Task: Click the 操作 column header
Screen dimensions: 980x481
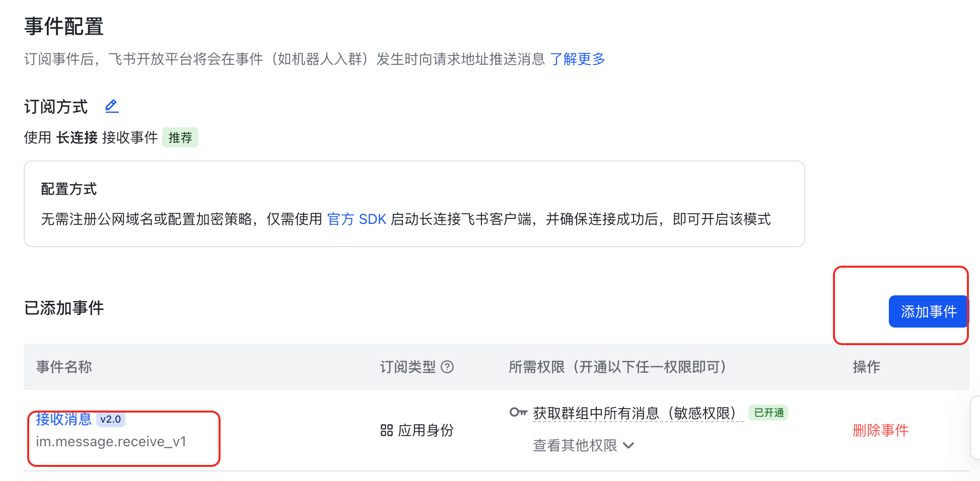Action: point(866,367)
